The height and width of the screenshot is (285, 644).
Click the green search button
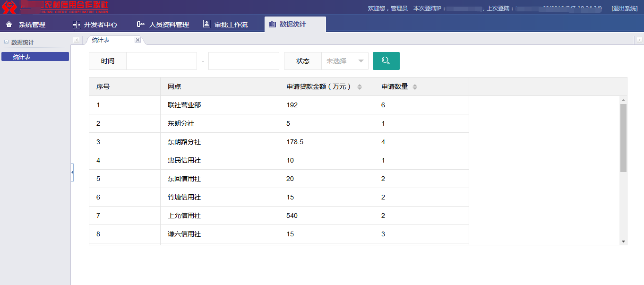[x=386, y=61]
